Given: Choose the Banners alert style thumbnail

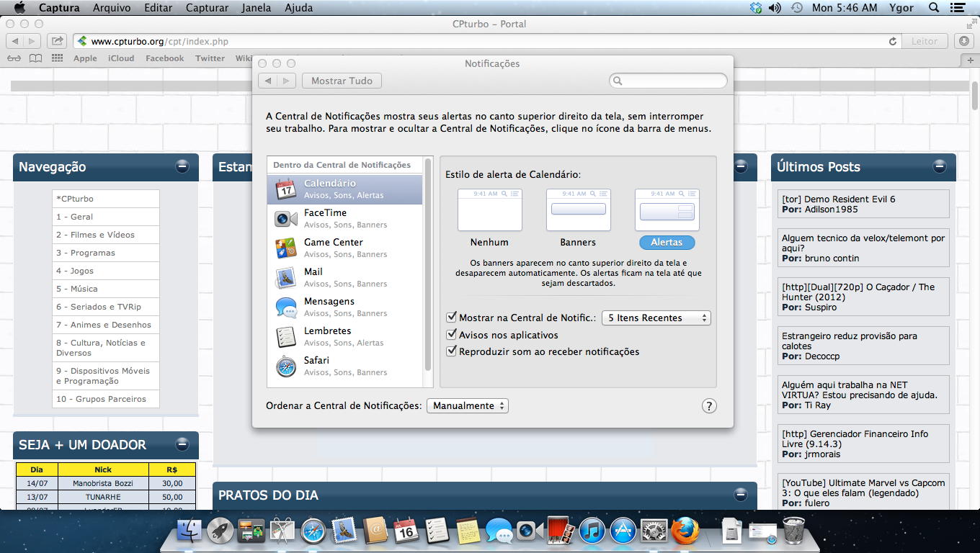Looking at the screenshot, I should (578, 210).
